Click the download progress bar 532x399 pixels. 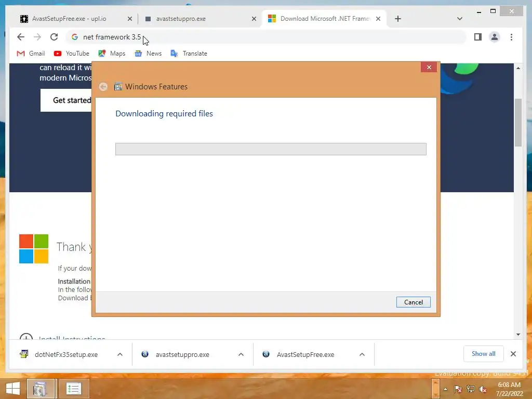pyautogui.click(x=271, y=149)
